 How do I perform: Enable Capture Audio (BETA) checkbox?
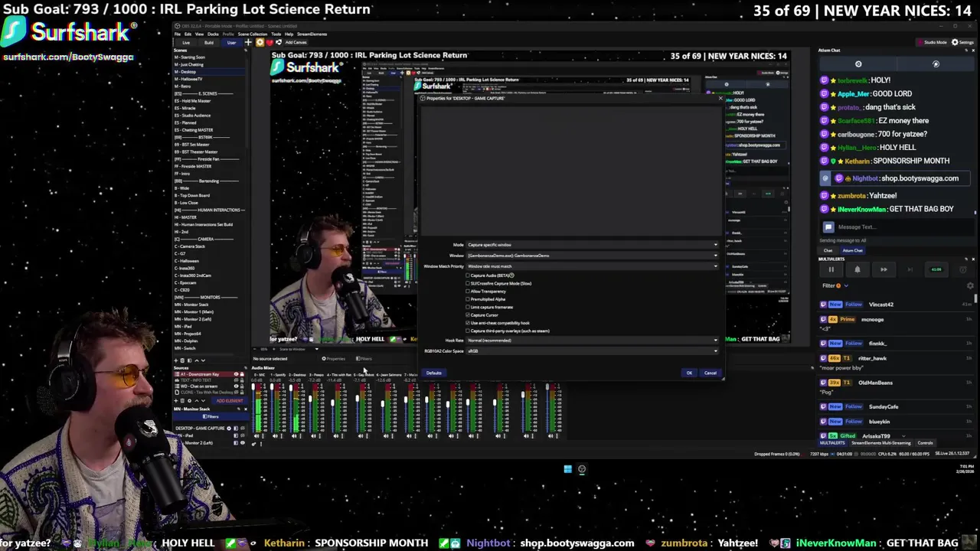(468, 275)
